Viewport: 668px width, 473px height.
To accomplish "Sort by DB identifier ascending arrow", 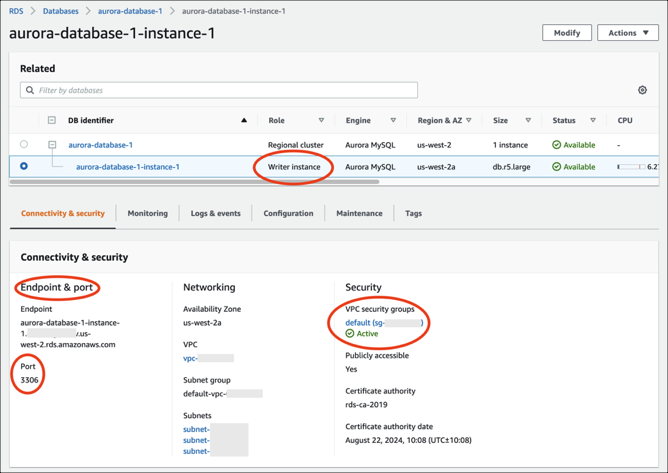I will tap(243, 121).
